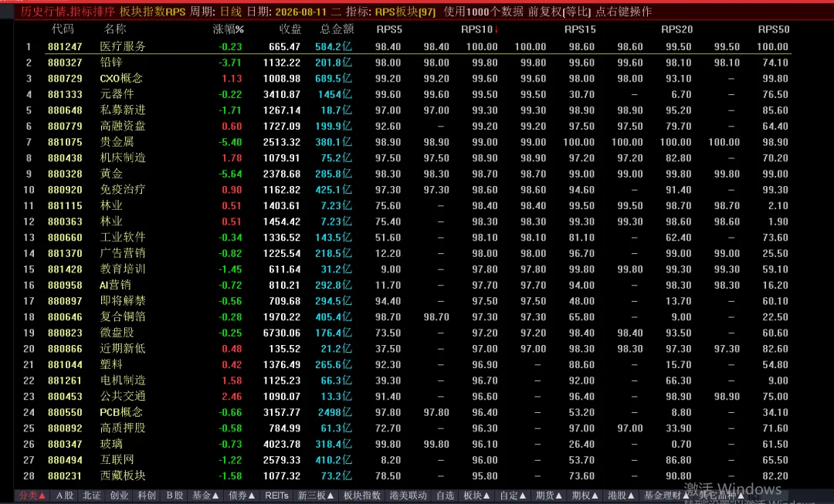Image resolution: width=834 pixels, height=504 pixels.
Task: Expand the 期货 tab menu
Action: pyautogui.click(x=549, y=496)
